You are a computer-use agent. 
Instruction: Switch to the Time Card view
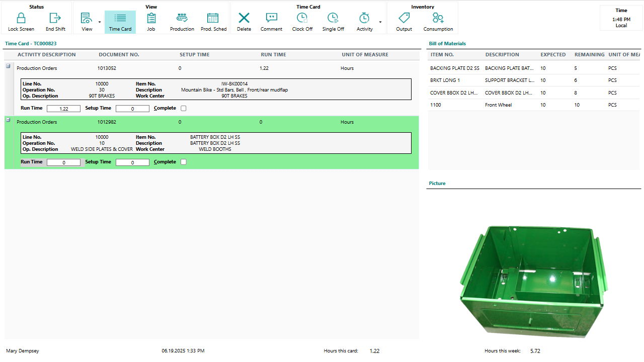pos(120,22)
